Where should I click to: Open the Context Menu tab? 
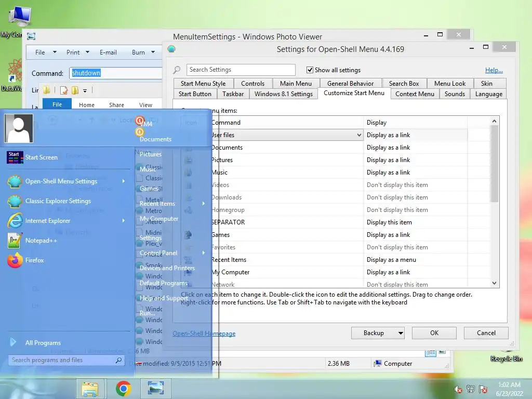point(415,94)
